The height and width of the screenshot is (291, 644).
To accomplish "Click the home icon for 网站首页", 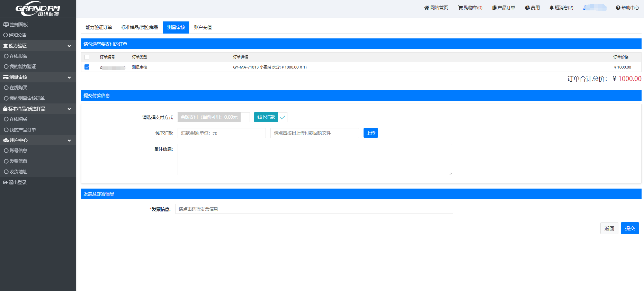I will [427, 8].
